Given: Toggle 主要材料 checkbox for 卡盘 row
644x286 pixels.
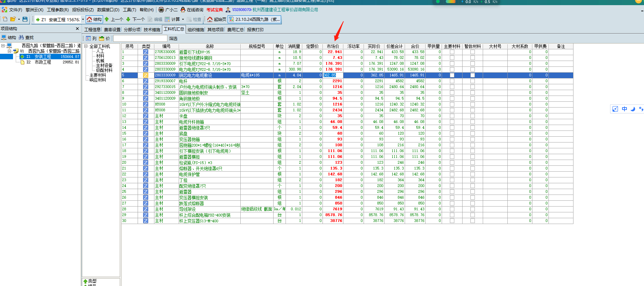Looking at the screenshot, I should click(452, 116).
